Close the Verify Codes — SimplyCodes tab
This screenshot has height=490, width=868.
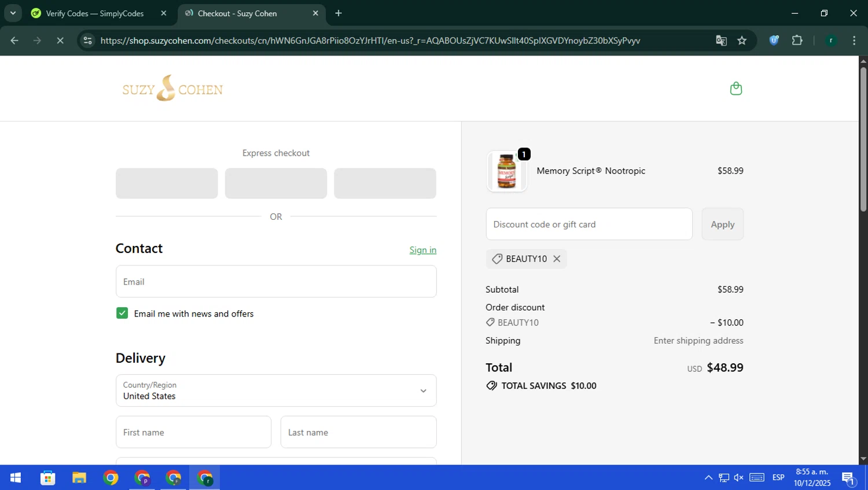(x=164, y=13)
